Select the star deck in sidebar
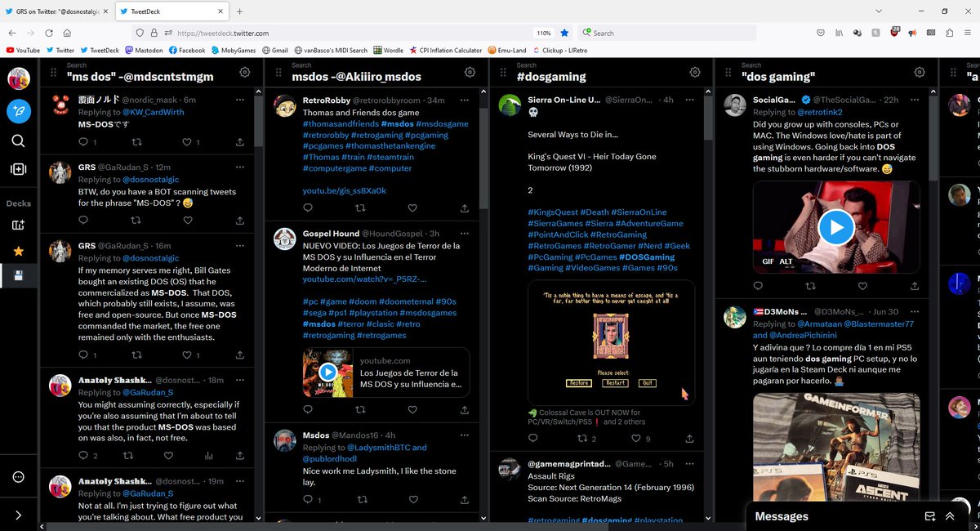Image resolution: width=980 pixels, height=531 pixels. point(18,251)
